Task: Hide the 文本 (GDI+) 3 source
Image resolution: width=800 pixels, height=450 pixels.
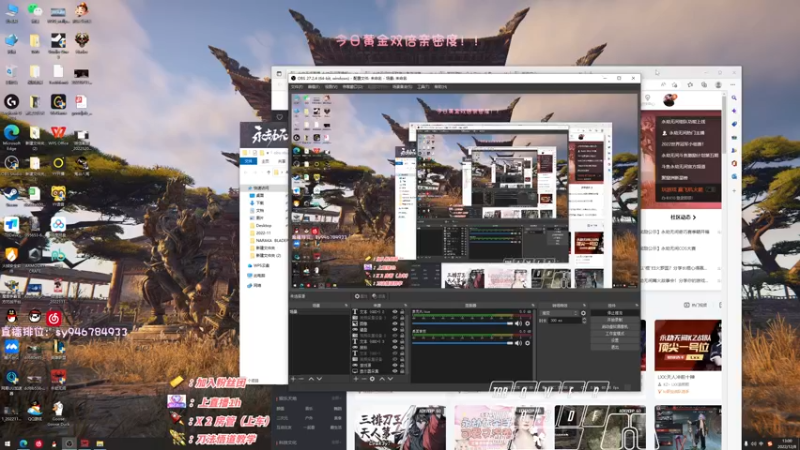Action: pyautogui.click(x=395, y=341)
